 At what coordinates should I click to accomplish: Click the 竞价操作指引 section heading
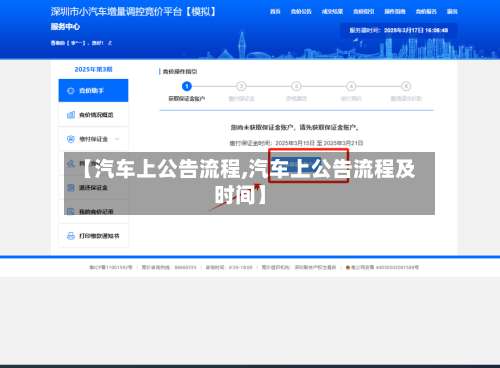point(180,71)
